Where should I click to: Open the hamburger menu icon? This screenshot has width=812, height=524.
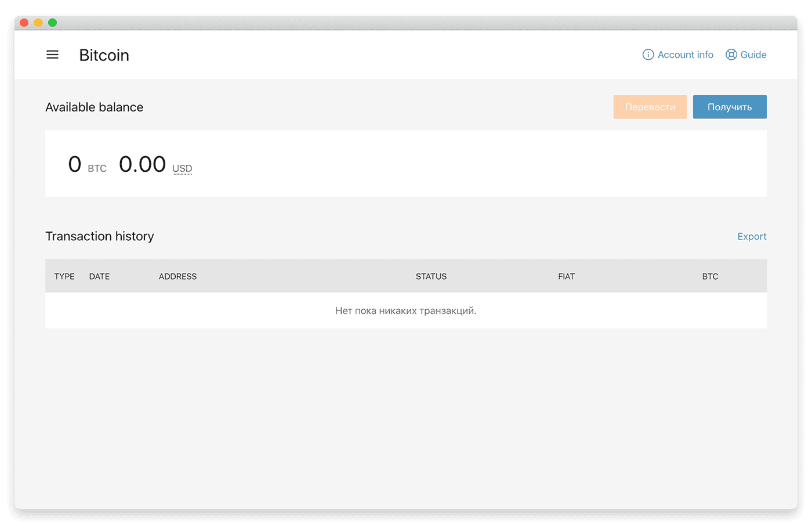click(x=52, y=55)
